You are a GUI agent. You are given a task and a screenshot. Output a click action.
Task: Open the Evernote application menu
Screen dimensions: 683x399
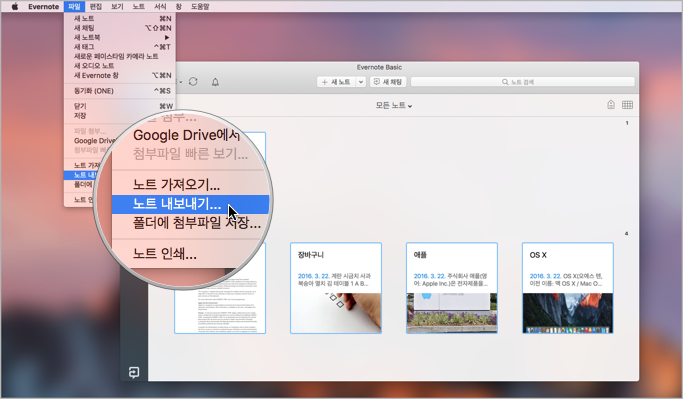click(x=44, y=7)
